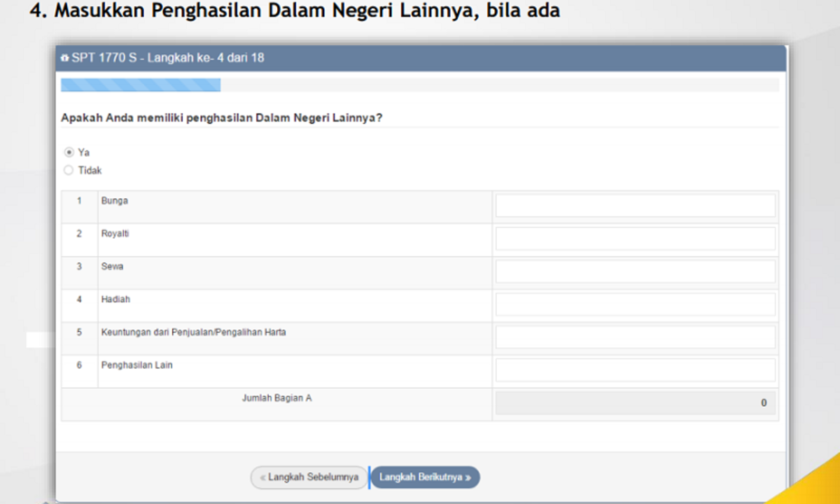Screen dimensions: 840x504
Task: Focus the Keuntungan dari Penjualan/Pengalihan Harta field
Action: coord(635,337)
